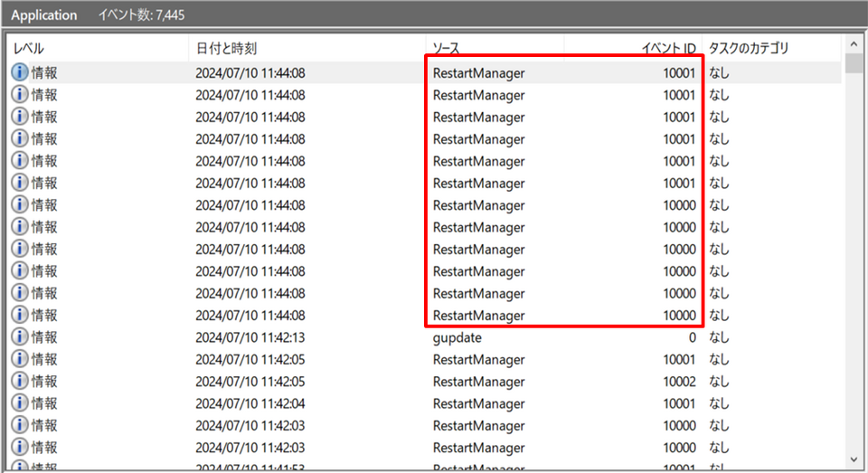Click the info icon on the gupdate event row
The image size is (868, 473).
tap(20, 337)
